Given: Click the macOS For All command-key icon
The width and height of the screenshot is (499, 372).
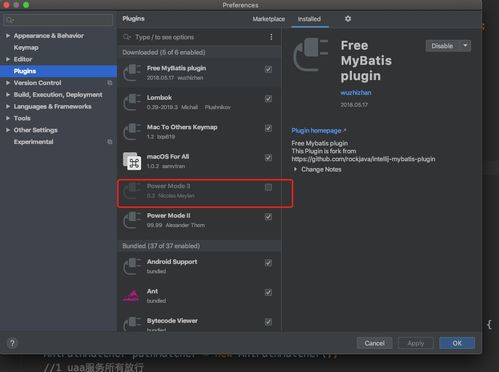Looking at the screenshot, I should click(x=132, y=161).
